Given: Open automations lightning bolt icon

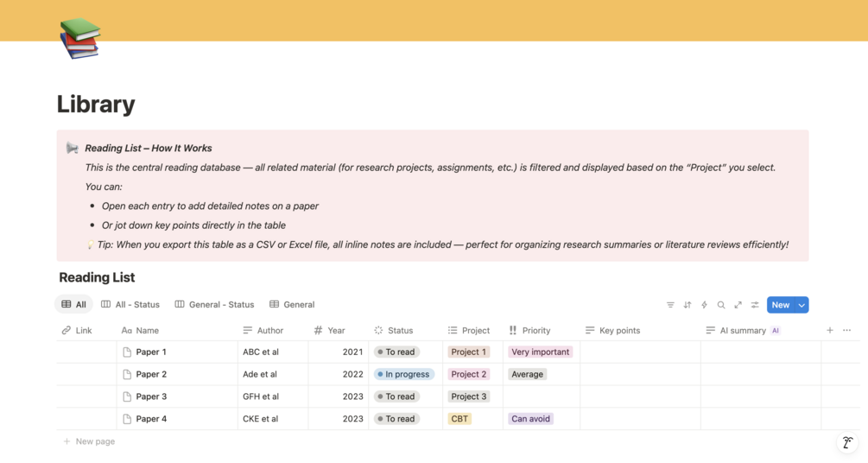Looking at the screenshot, I should click(x=704, y=305).
